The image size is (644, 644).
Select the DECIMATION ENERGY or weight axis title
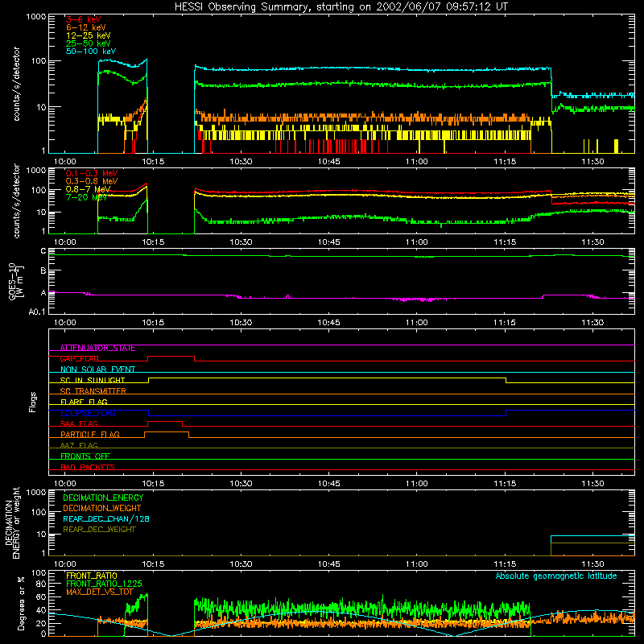pyautogui.click(x=12, y=523)
